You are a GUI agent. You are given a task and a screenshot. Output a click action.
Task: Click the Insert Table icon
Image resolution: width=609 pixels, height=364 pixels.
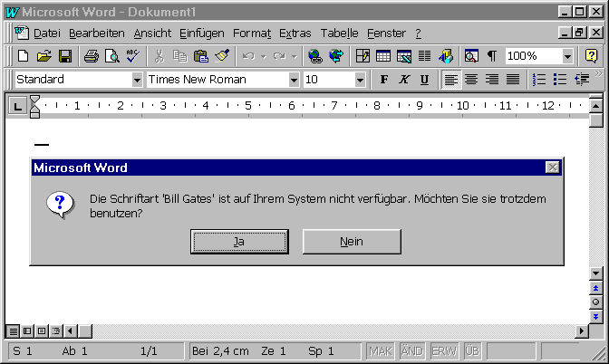383,56
